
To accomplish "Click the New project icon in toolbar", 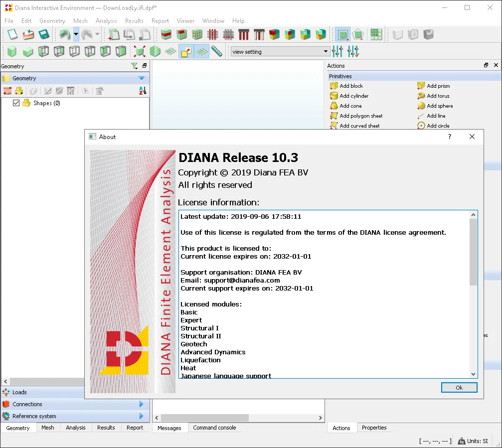I will click(x=12, y=34).
